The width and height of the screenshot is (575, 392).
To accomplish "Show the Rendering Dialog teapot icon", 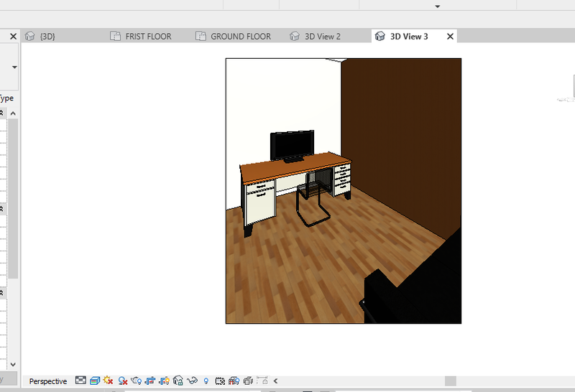I will tap(136, 381).
